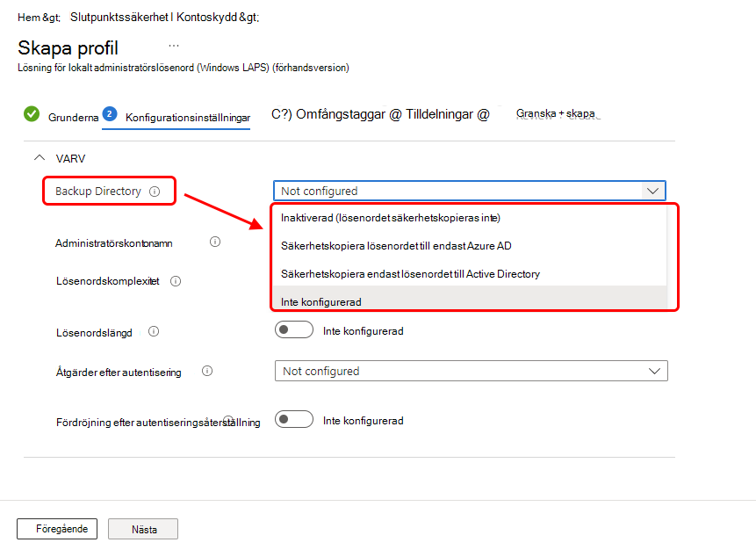
Task: Open the Åtgärder efter autentisering dropdown
Action: click(x=471, y=371)
